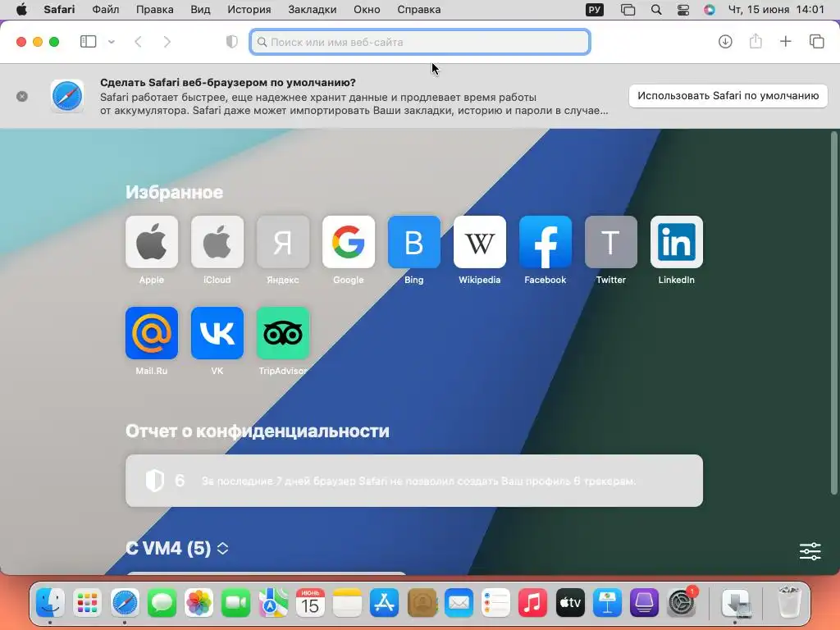The image size is (840, 630).
Task: Click "Использовать Safari по умолчанию" button
Action: [x=728, y=96]
